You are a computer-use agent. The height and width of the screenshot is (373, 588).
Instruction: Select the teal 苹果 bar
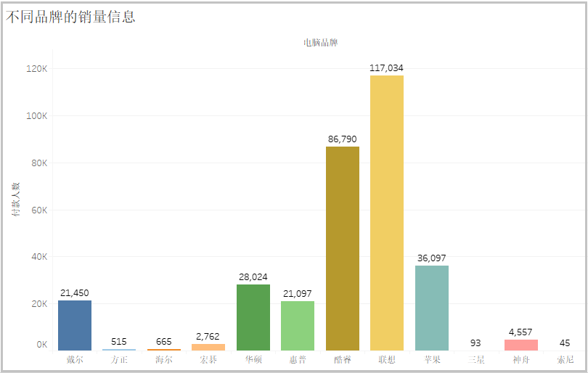(432, 308)
